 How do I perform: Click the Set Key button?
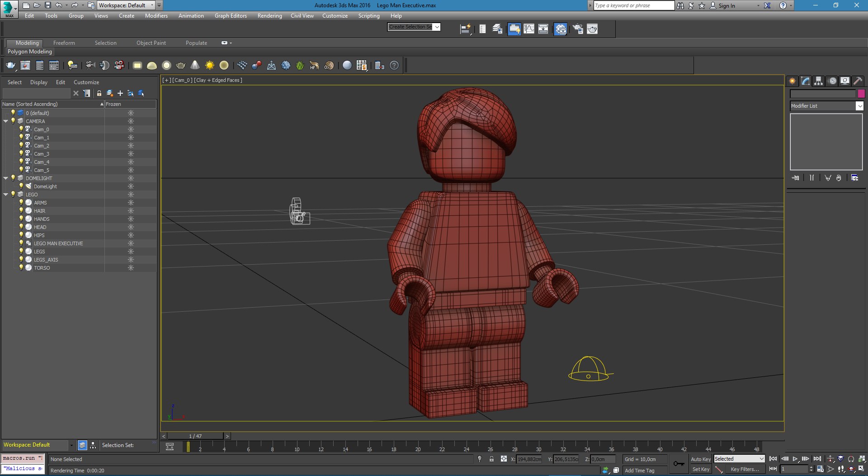(x=701, y=469)
